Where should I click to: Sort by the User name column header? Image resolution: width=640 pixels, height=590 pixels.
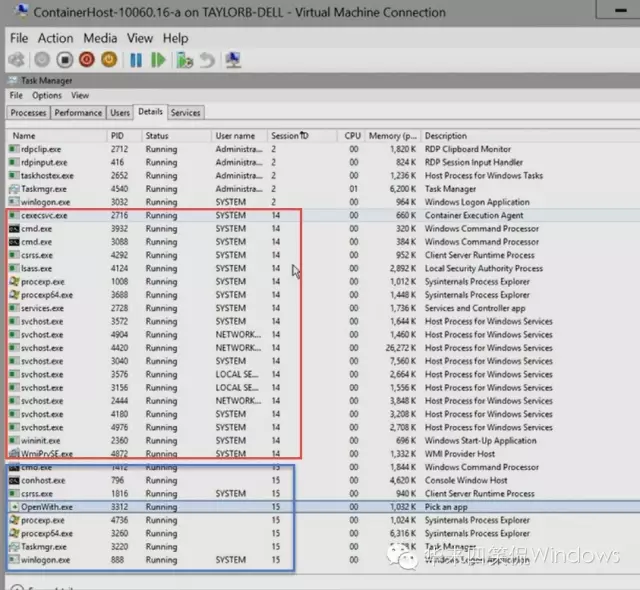click(239, 136)
